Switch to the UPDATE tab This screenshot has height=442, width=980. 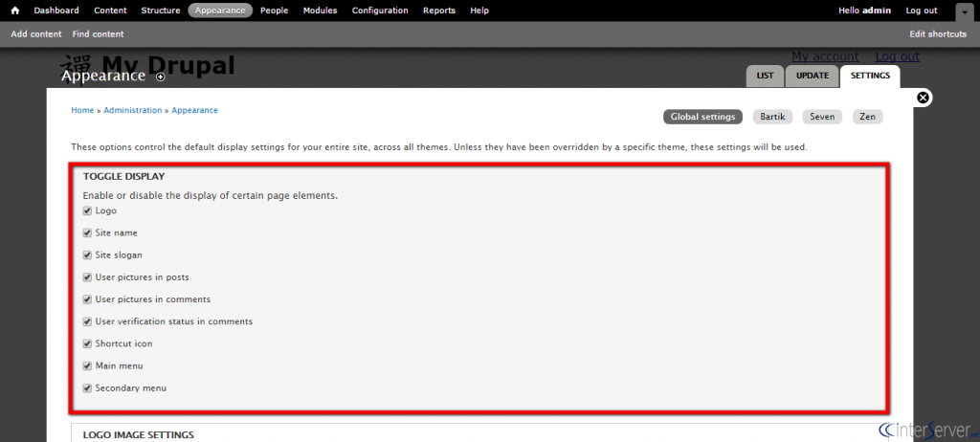pos(813,76)
